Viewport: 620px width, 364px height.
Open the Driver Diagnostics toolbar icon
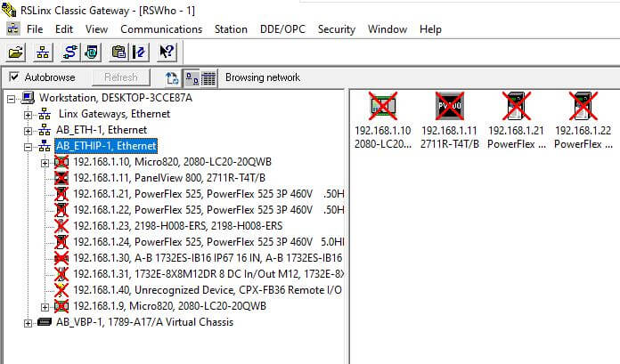(92, 53)
